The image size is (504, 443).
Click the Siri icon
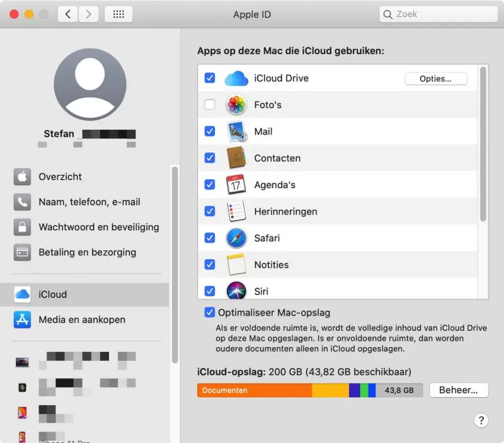click(236, 290)
